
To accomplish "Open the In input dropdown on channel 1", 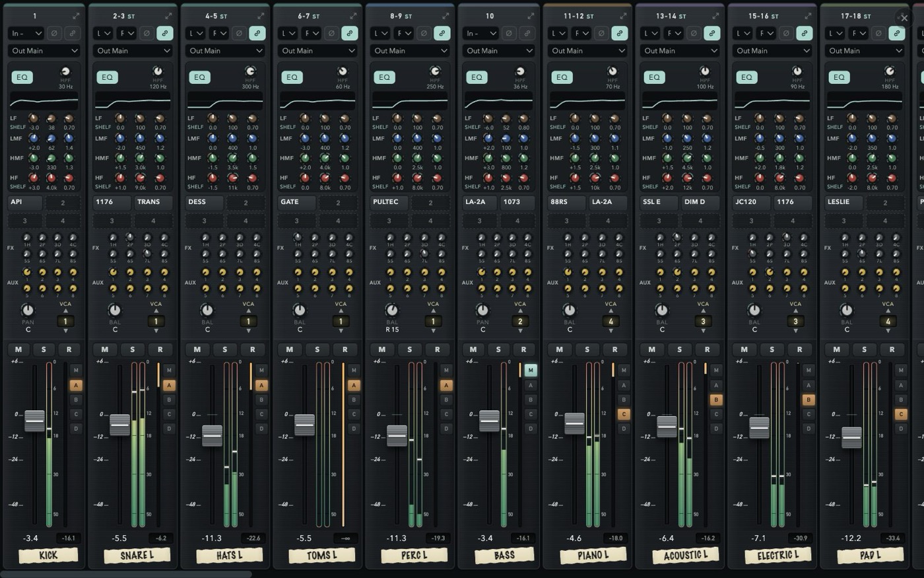I will pos(26,33).
